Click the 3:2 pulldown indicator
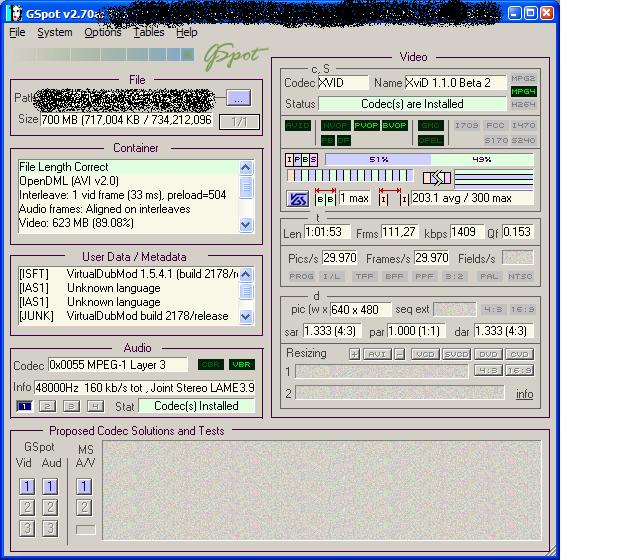This screenshot has width=640, height=560. (454, 277)
